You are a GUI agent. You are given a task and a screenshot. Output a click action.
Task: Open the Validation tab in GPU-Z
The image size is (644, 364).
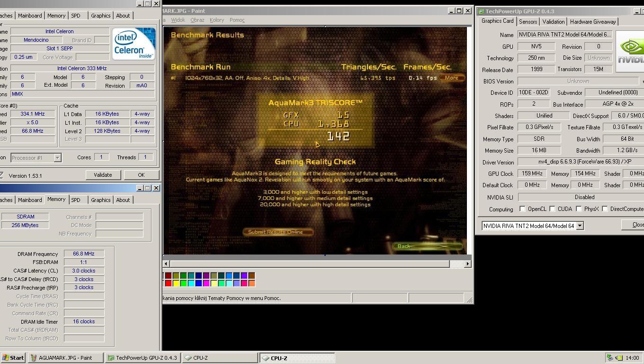point(553,22)
